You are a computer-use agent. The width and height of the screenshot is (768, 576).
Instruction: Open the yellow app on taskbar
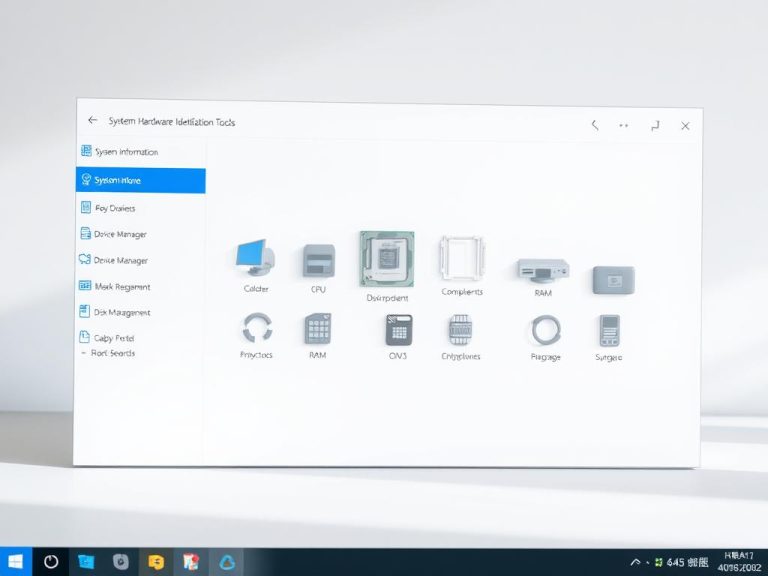[156, 562]
